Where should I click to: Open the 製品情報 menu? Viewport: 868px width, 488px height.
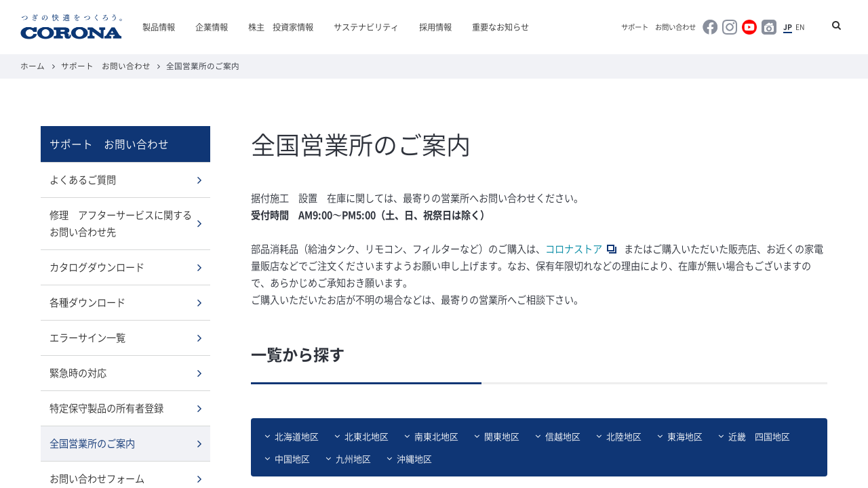(x=159, y=27)
